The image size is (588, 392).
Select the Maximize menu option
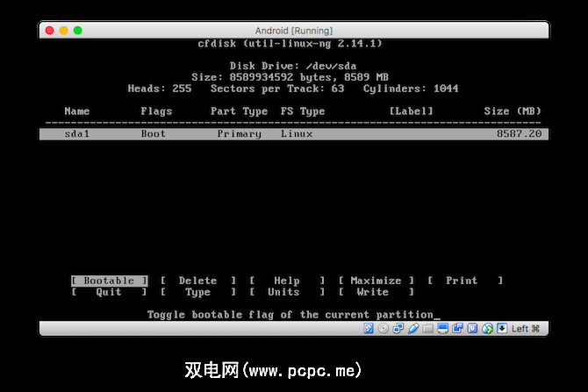click(376, 281)
